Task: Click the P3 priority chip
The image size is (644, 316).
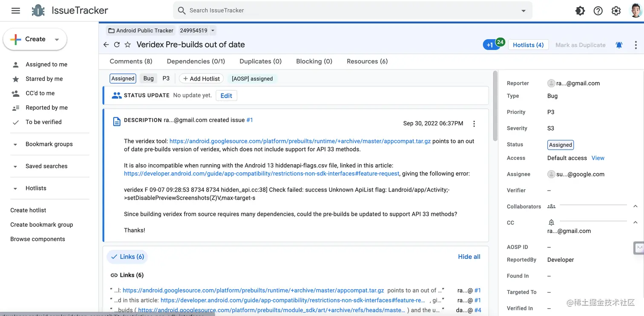Action: pos(166,78)
